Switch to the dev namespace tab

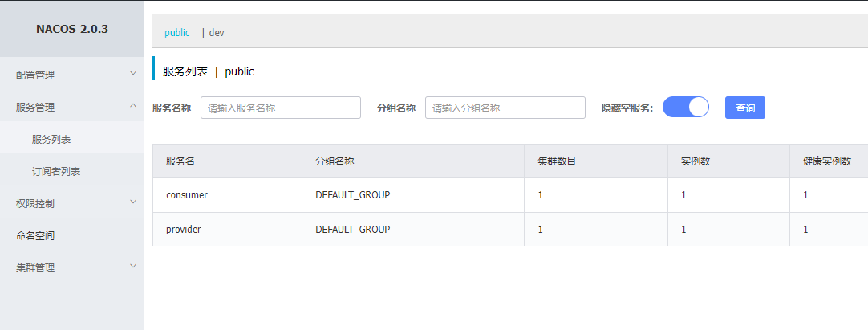(217, 33)
